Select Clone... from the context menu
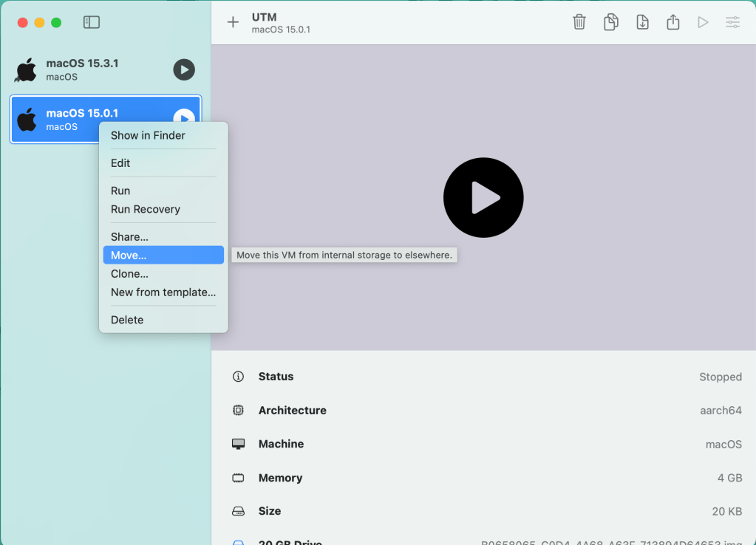Viewport: 756px width, 545px height. pyautogui.click(x=129, y=274)
